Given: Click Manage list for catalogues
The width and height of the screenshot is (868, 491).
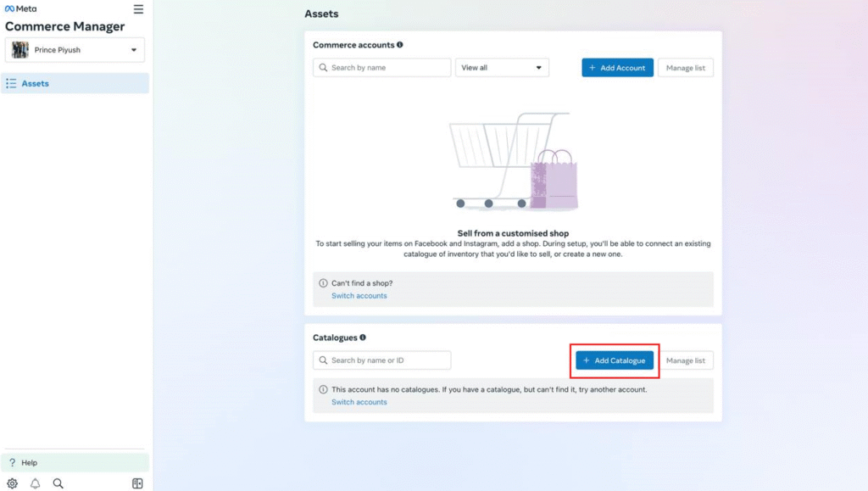Looking at the screenshot, I should [686, 360].
